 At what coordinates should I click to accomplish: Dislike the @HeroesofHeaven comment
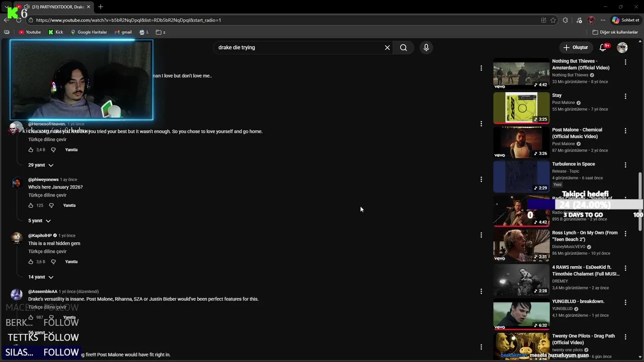click(x=53, y=150)
